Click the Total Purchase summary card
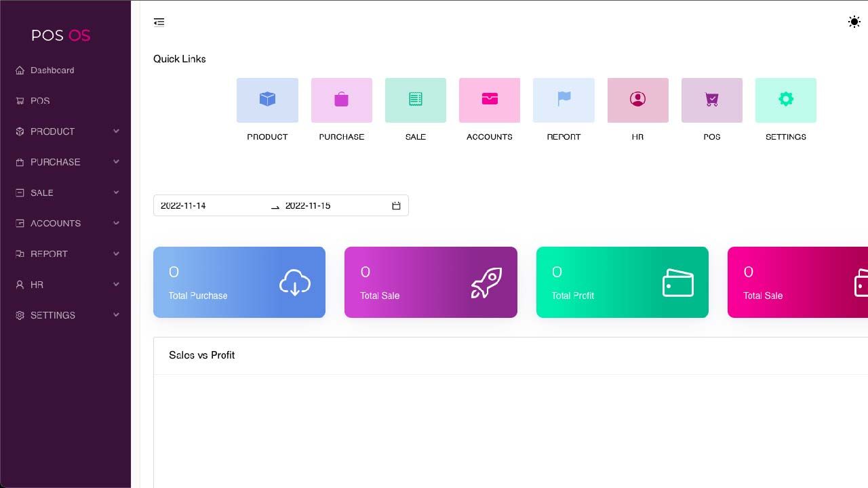Screen dimensions: 868x488 (239, 282)
